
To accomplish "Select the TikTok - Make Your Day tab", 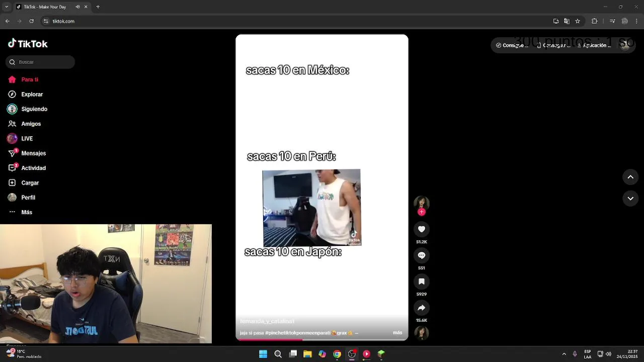I will (x=51, y=7).
